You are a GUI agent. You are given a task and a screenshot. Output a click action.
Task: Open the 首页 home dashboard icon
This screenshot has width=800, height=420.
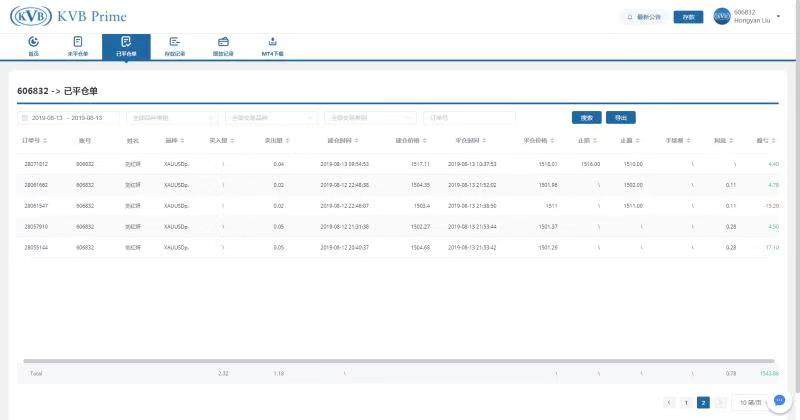point(34,46)
